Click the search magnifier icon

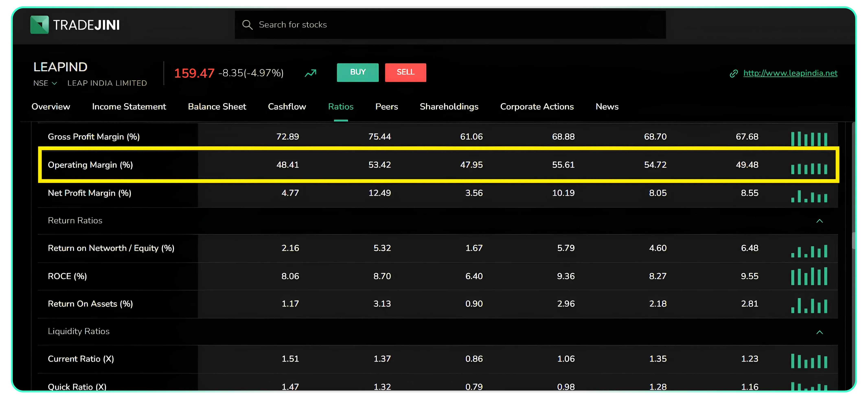(247, 25)
